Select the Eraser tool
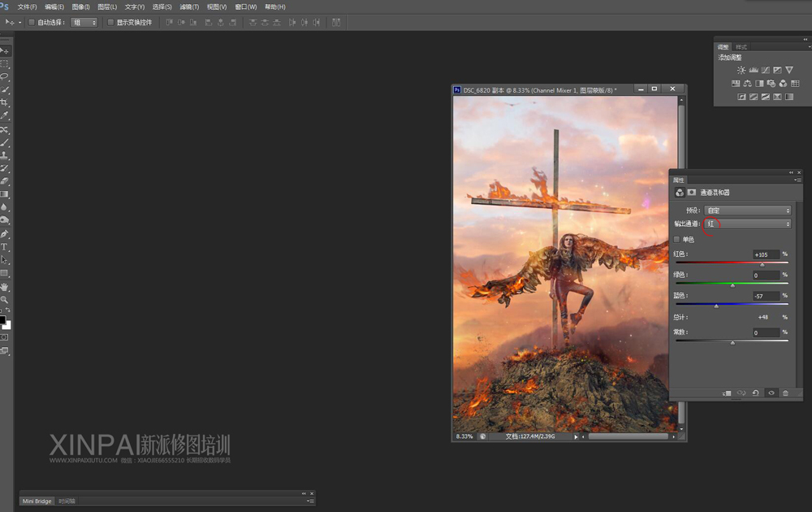812x512 pixels. click(5, 181)
